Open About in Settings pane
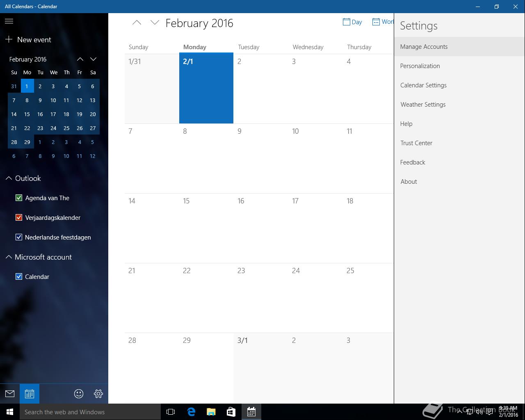This screenshot has width=525, height=420. point(459,182)
